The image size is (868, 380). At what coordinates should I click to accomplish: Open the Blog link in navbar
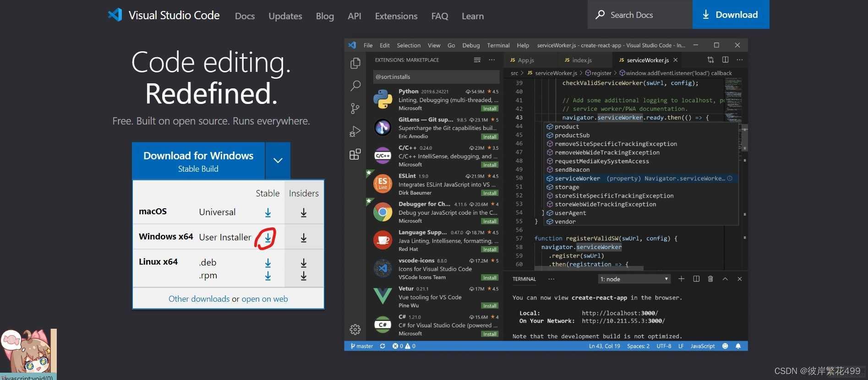point(325,16)
